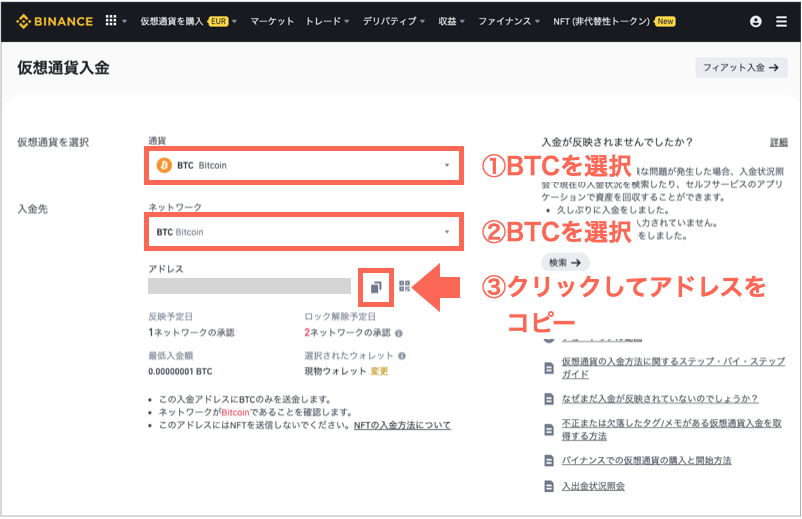802x519 pixels.
Task: Open バイナンスでの仮想通貨の購入と開始方法 link
Action: [647, 461]
